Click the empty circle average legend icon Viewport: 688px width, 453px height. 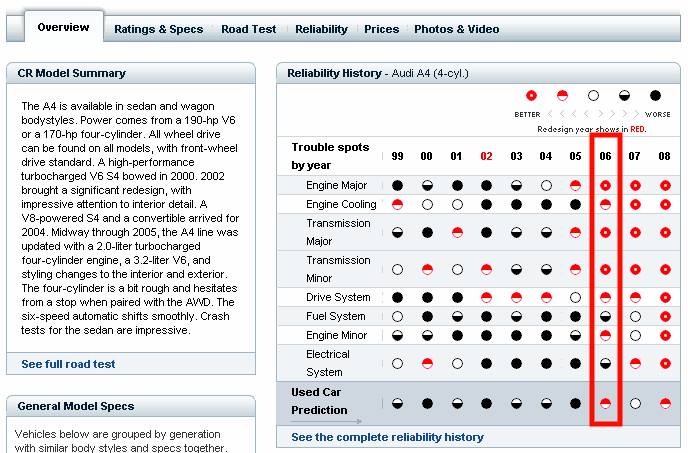click(x=593, y=96)
